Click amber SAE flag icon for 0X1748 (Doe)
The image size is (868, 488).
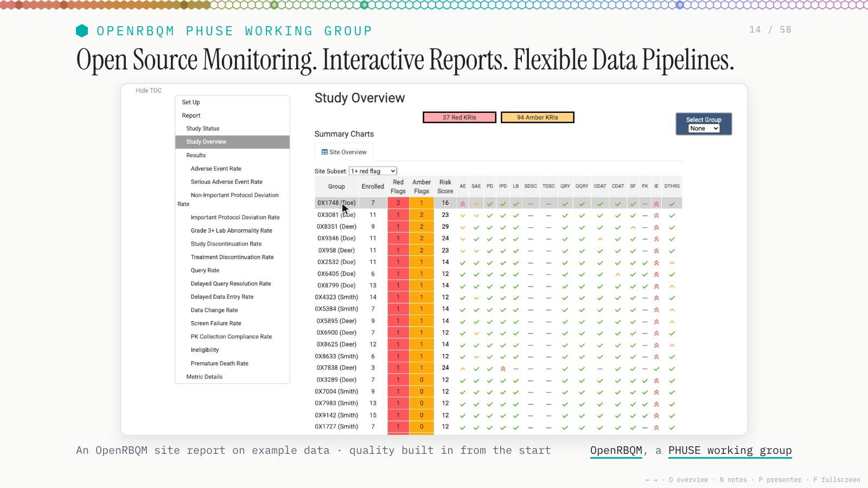click(476, 204)
